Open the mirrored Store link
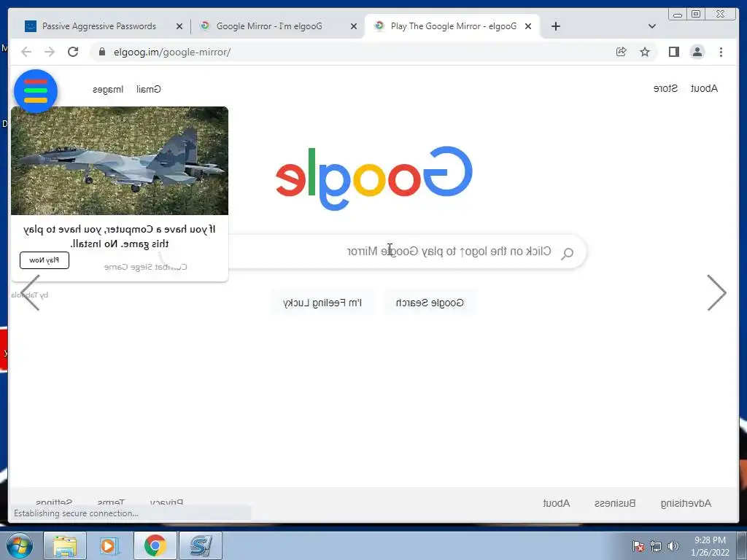The height and width of the screenshot is (560, 747). [x=665, y=88]
